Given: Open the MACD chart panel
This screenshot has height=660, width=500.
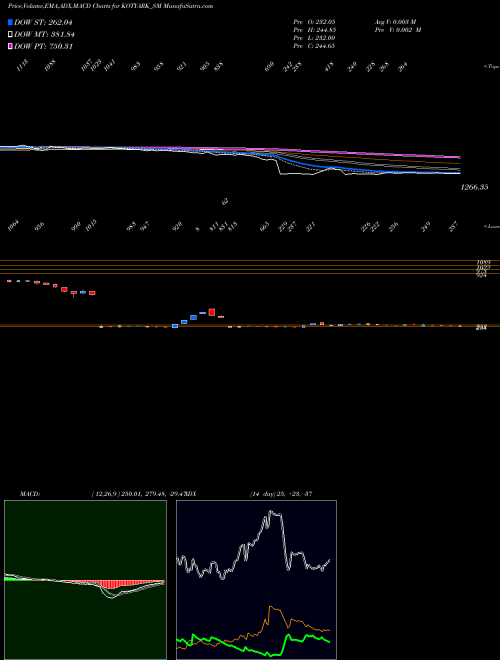Looking at the screenshot, I should point(85,580).
